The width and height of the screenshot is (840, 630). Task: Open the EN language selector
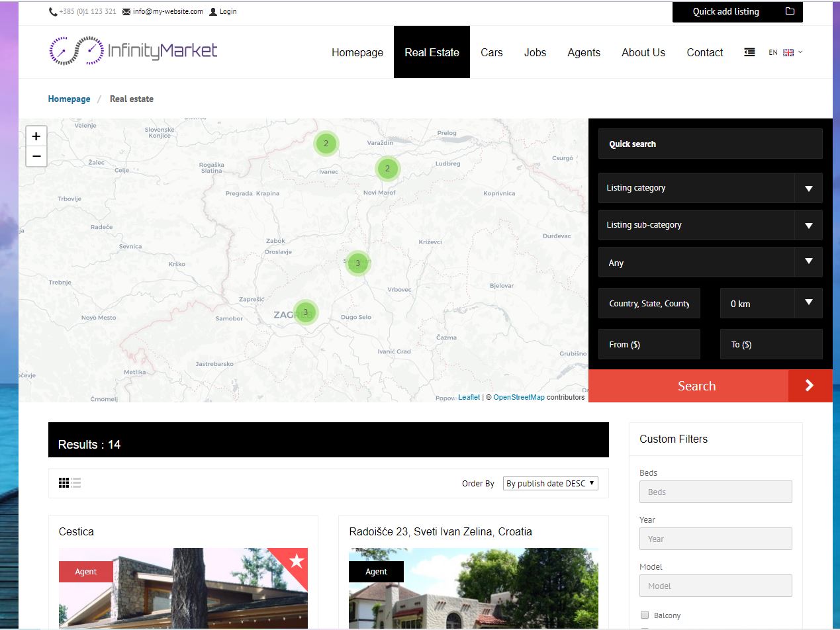pos(785,52)
